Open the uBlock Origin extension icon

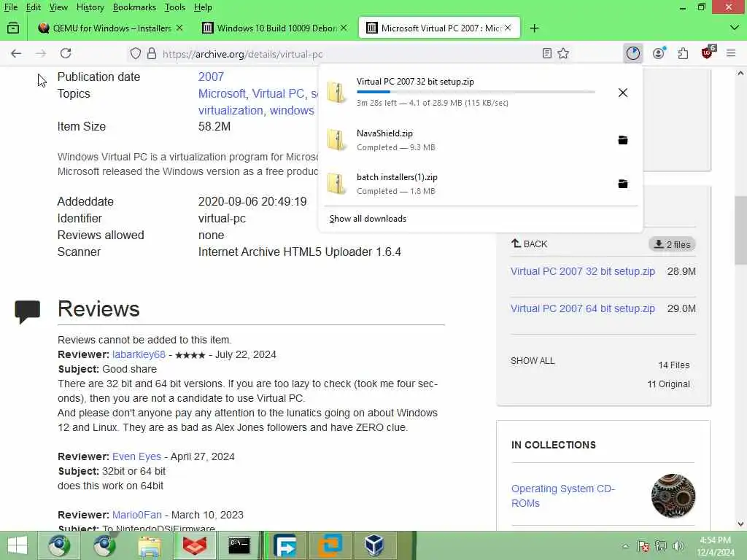click(708, 52)
